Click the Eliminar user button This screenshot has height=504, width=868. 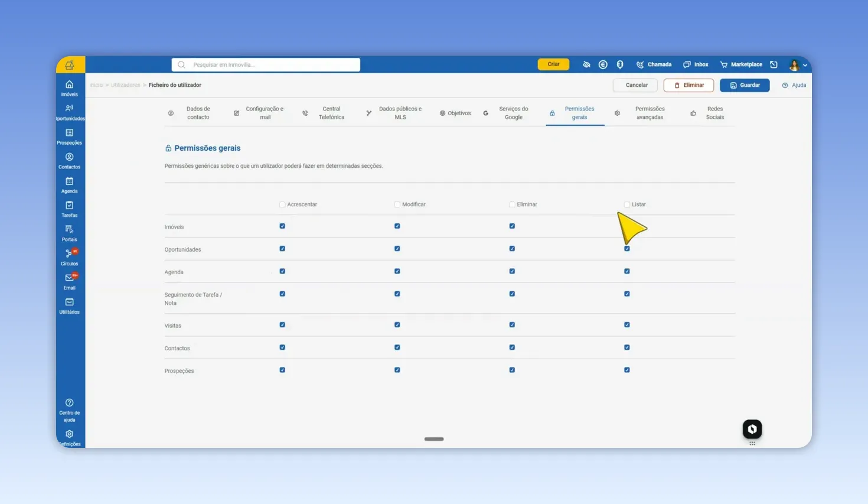click(x=688, y=85)
